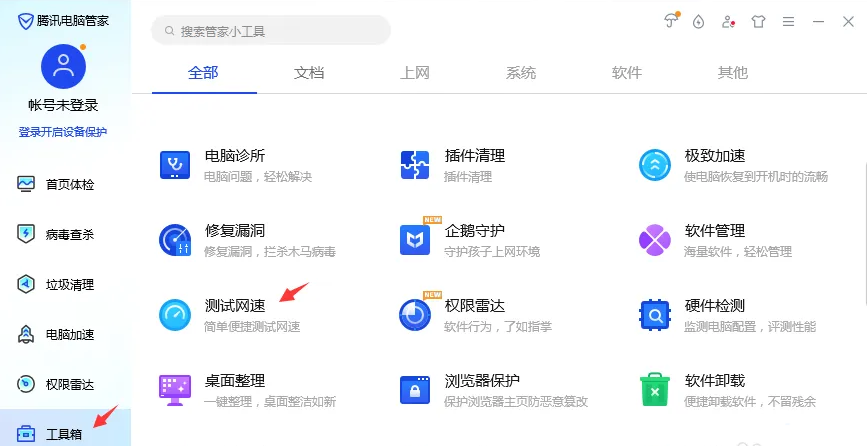Open 硬件检测 chip magnifier icon

click(655, 315)
